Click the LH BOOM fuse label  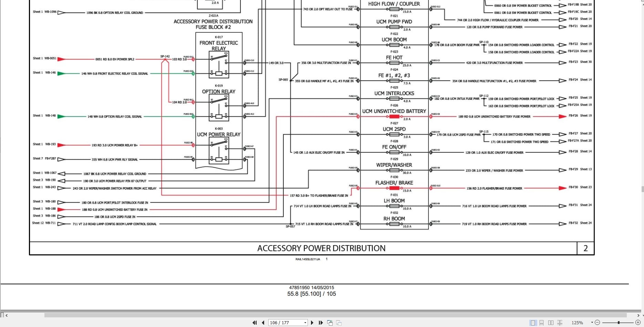point(394,201)
